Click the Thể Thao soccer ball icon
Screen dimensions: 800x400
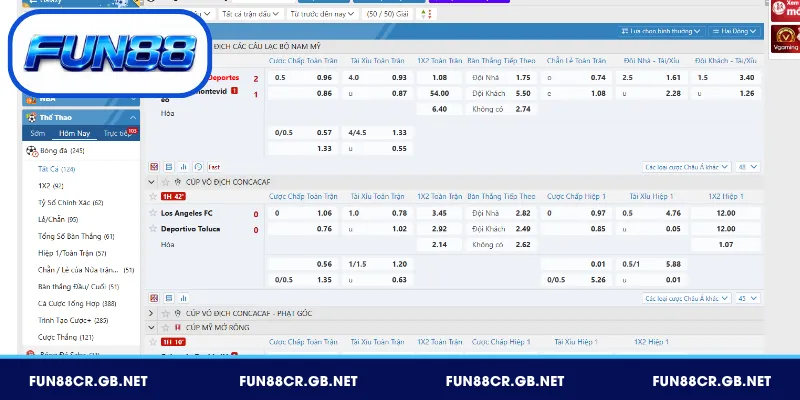(32, 117)
